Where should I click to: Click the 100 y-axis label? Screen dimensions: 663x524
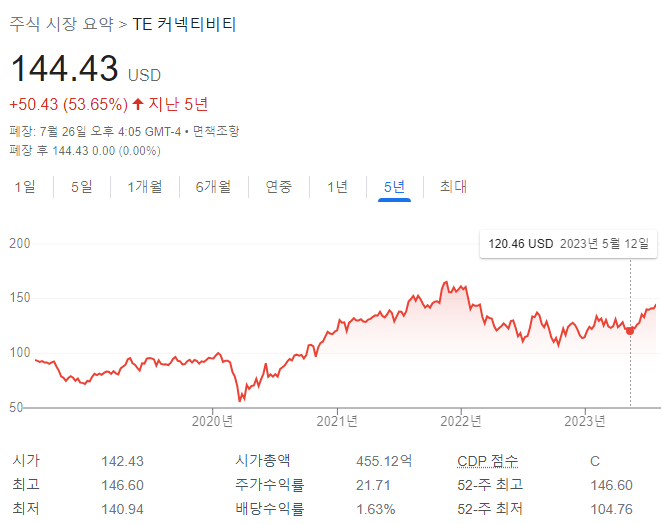[20, 352]
